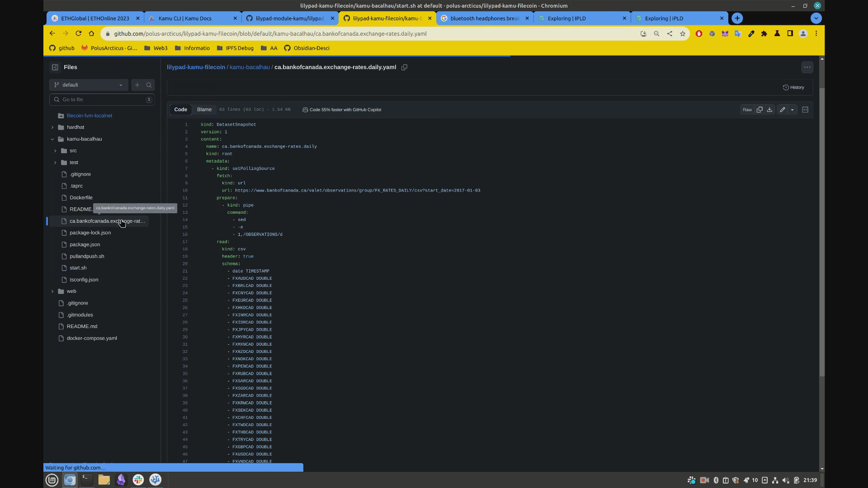Switch to the Code view tab
The width and height of the screenshot is (868, 488).
pos(180,110)
